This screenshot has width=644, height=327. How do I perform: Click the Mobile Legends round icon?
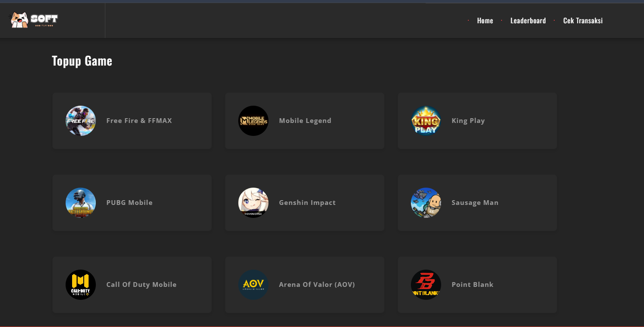coord(253,121)
